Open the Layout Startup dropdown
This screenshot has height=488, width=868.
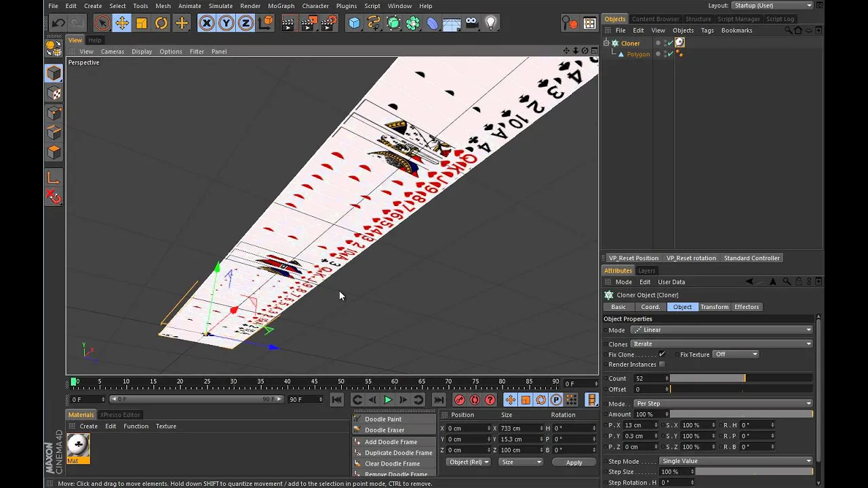tap(773, 5)
